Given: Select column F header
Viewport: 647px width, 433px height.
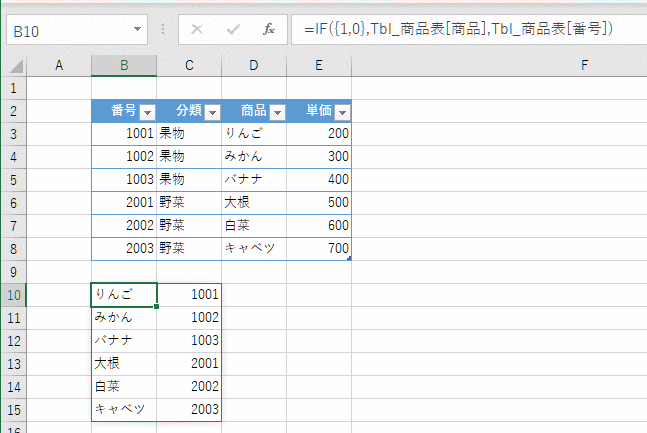Looking at the screenshot, I should pos(582,66).
